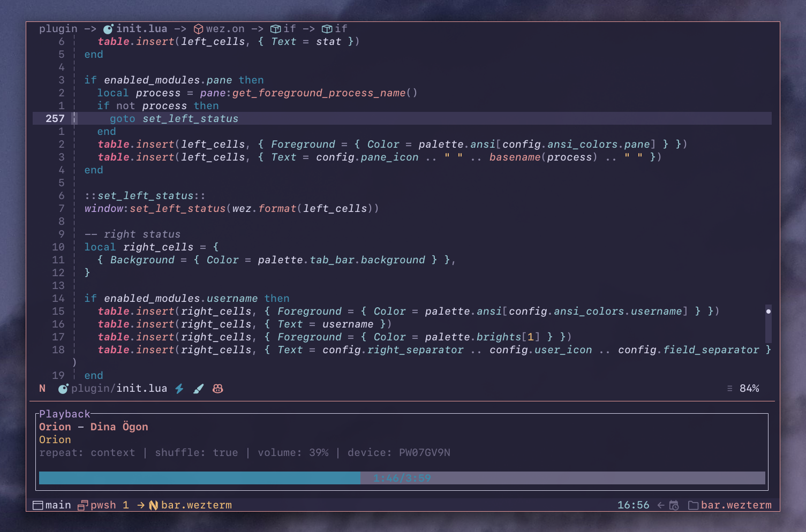
Task: Click 'if enabled_modules.username then' line
Action: point(187,299)
